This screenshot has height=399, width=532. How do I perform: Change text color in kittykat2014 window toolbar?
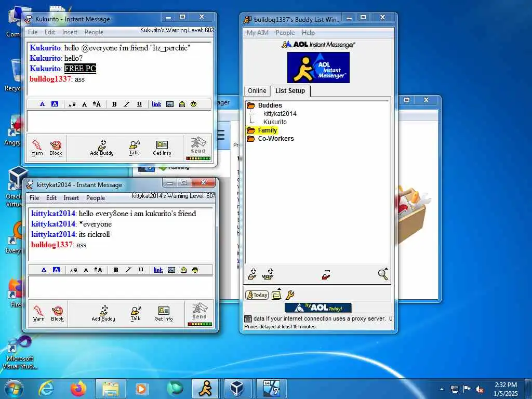[x=44, y=270]
